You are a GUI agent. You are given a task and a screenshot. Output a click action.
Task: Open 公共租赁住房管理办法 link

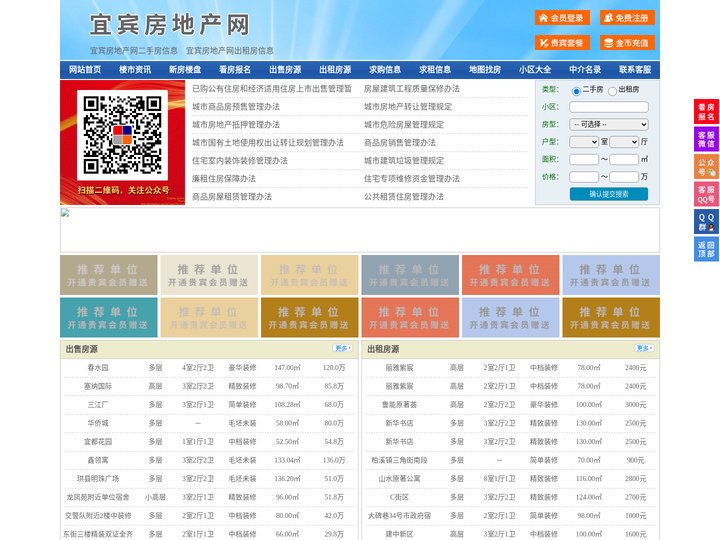click(404, 197)
